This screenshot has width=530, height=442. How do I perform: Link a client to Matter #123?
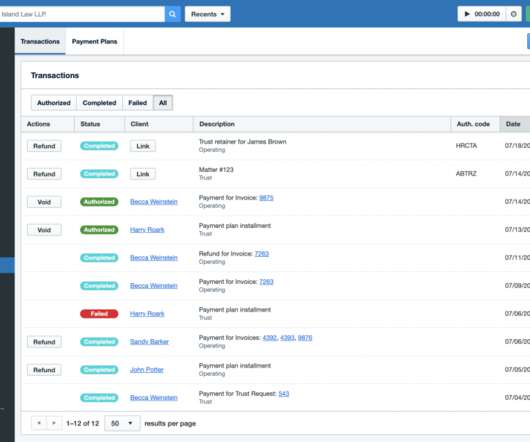tap(143, 174)
